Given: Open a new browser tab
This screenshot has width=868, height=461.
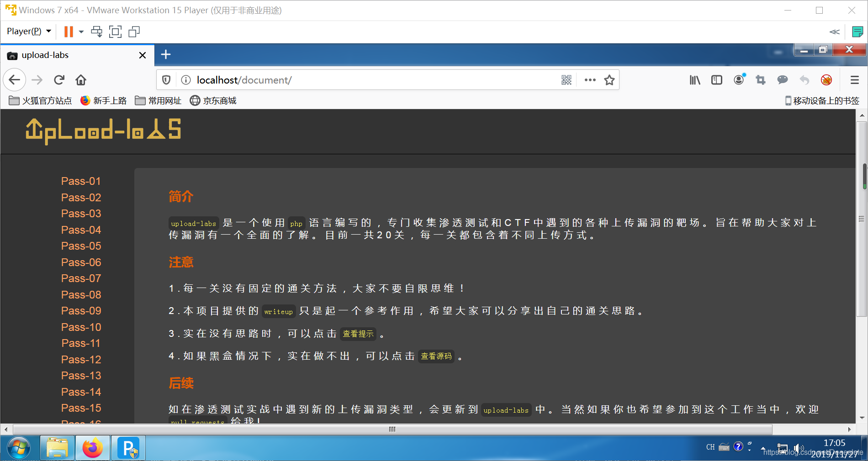Looking at the screenshot, I should pyautogui.click(x=166, y=55).
